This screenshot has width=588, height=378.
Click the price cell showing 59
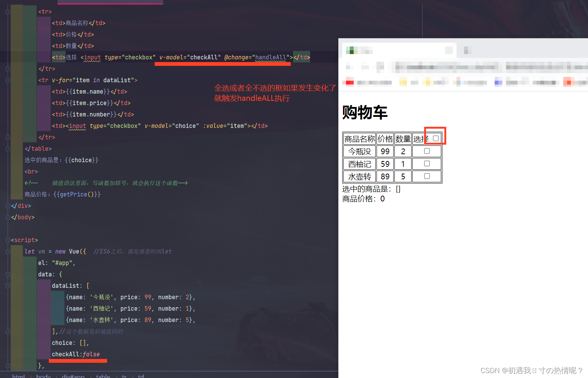click(385, 164)
